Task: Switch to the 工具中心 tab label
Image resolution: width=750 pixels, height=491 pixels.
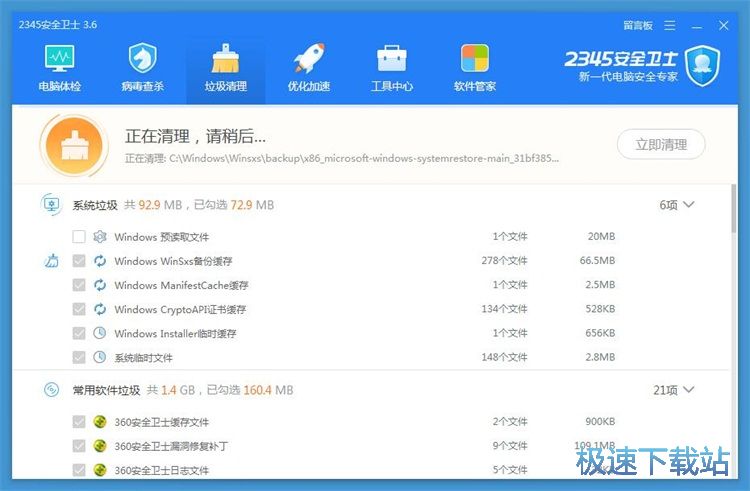Action: (x=392, y=87)
